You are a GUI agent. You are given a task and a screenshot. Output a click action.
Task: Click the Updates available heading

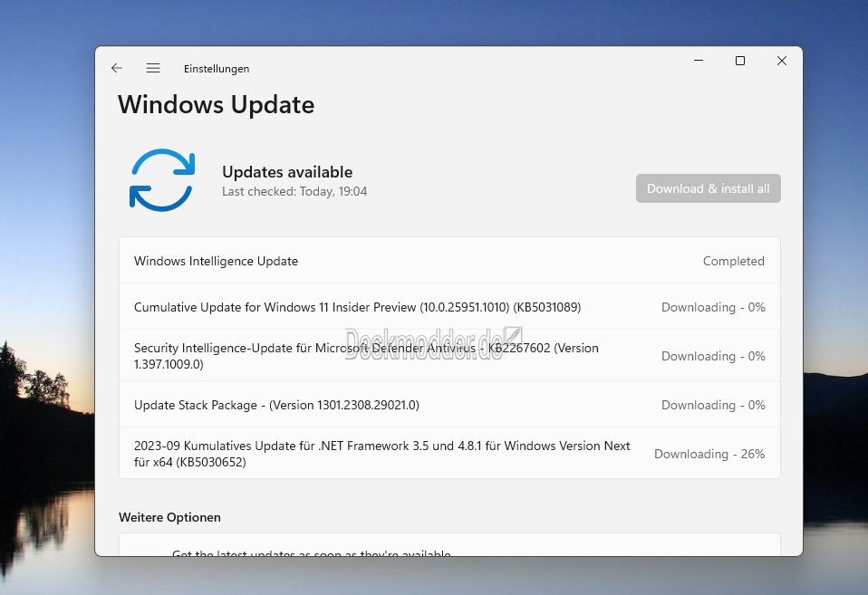coord(287,171)
